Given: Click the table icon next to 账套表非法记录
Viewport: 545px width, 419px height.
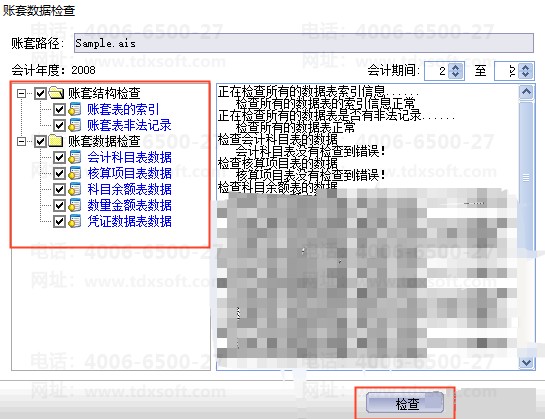Looking at the screenshot, I should [75, 125].
